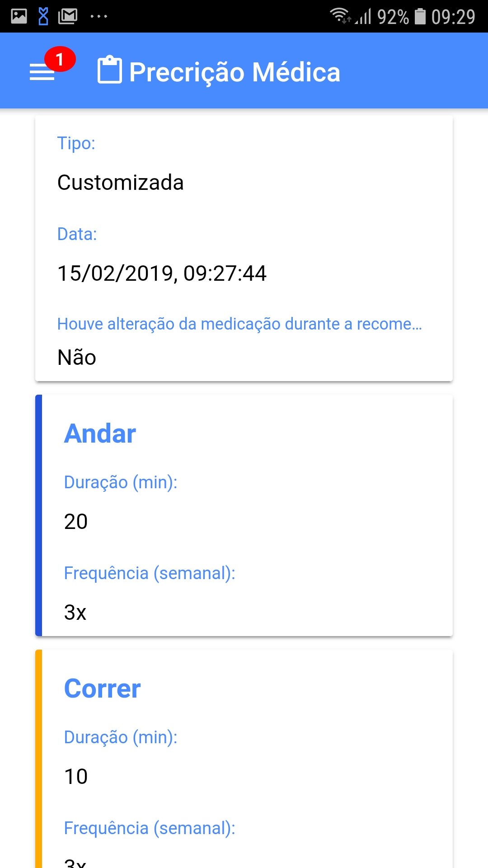
Task: Open the Correr activity card title
Action: point(102,689)
